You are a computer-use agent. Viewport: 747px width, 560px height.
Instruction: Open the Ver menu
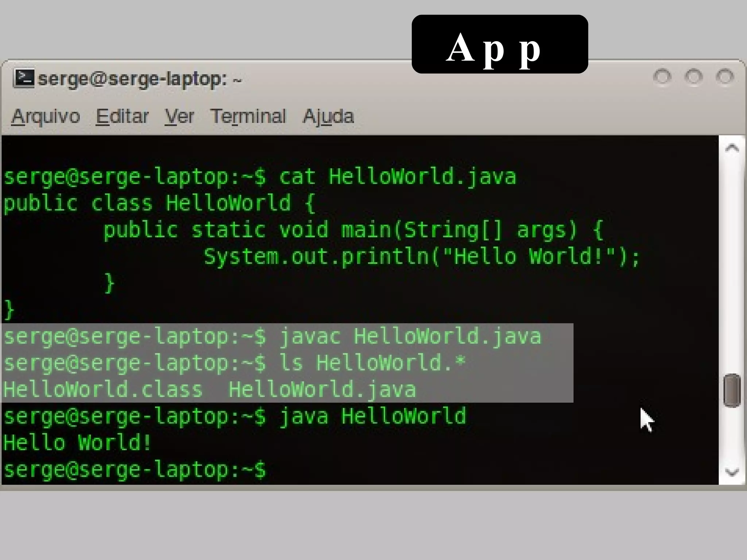[x=179, y=117]
